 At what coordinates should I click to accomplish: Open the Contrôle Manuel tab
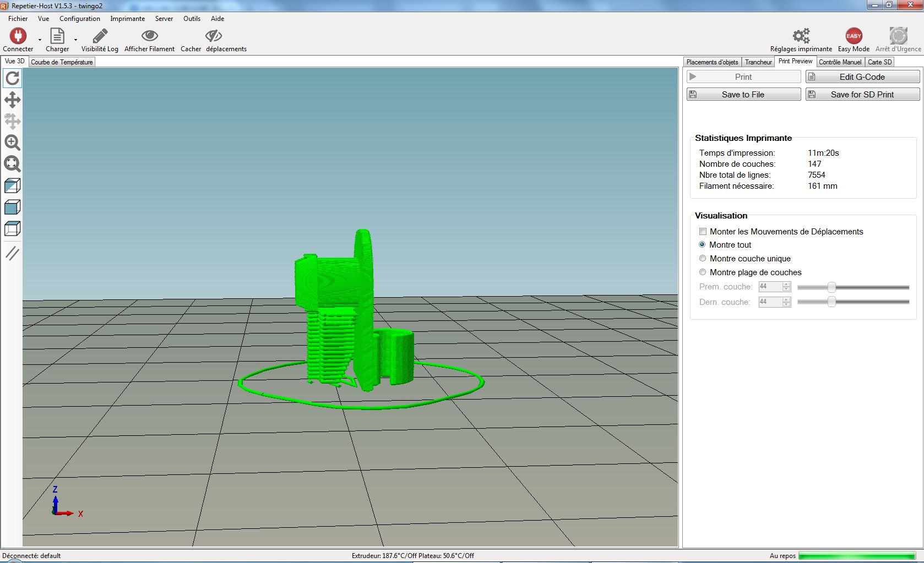click(840, 62)
